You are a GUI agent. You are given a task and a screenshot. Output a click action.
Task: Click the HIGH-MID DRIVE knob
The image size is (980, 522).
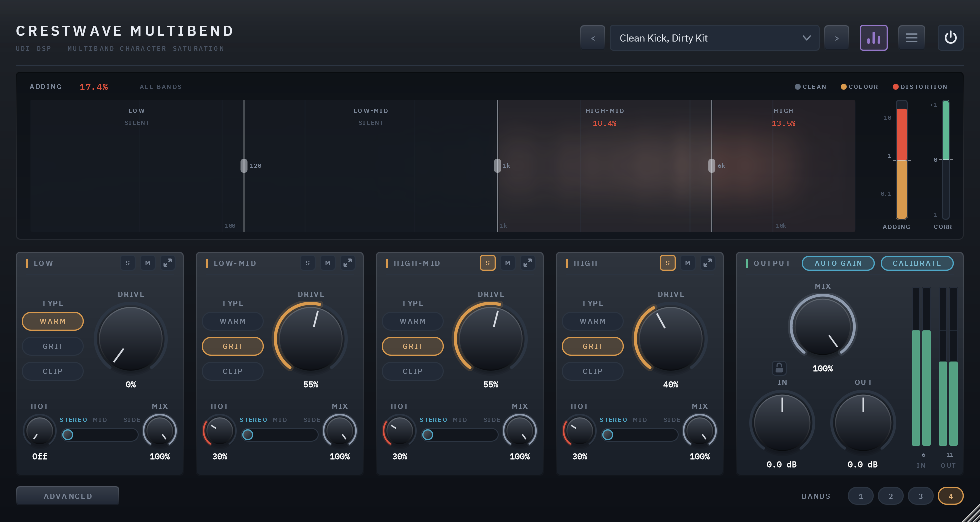point(491,339)
